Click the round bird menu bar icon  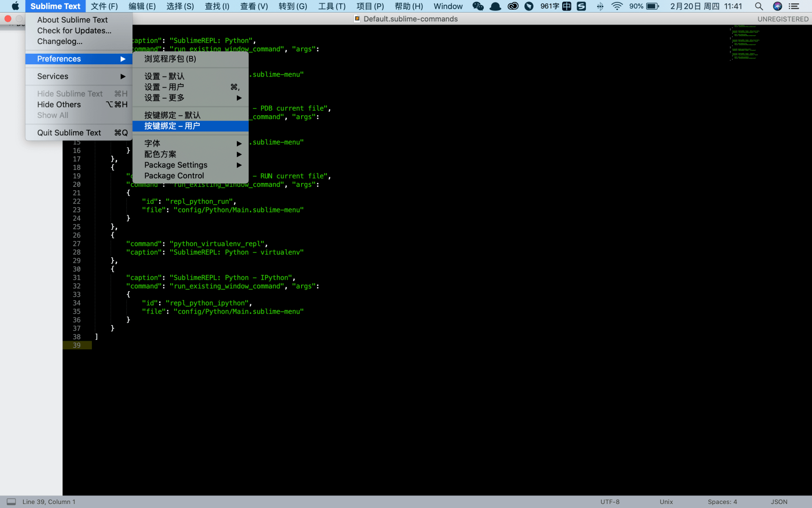click(529, 6)
